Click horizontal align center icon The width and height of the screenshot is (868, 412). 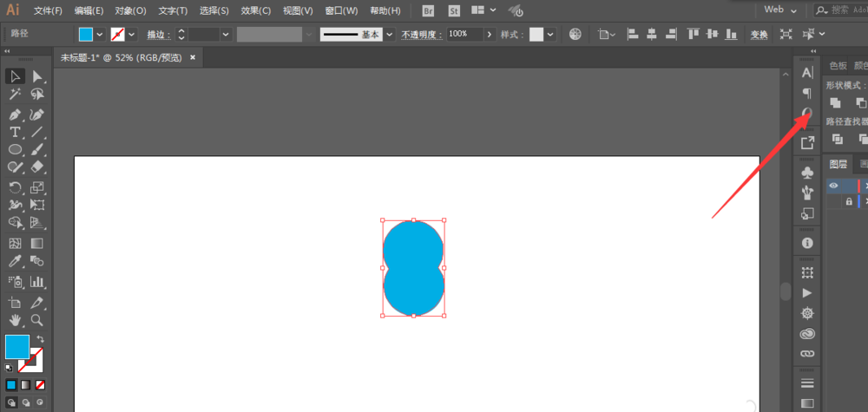(652, 35)
